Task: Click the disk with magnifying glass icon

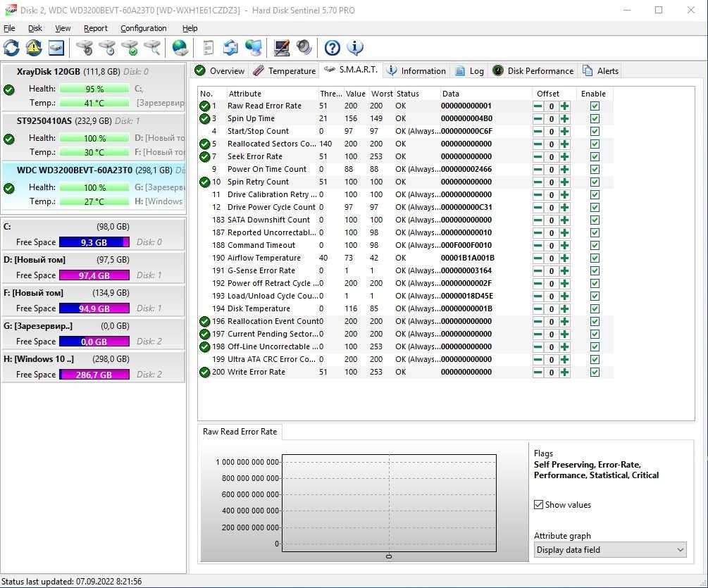Action: (x=153, y=48)
